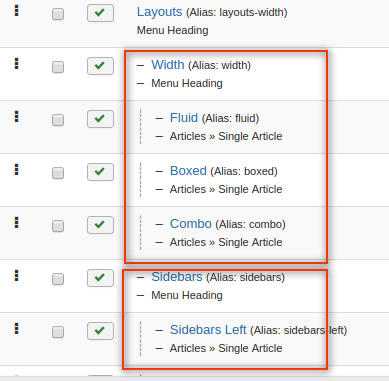
Task: Click the drag handle icon for Sidebars row
Action: point(16,276)
